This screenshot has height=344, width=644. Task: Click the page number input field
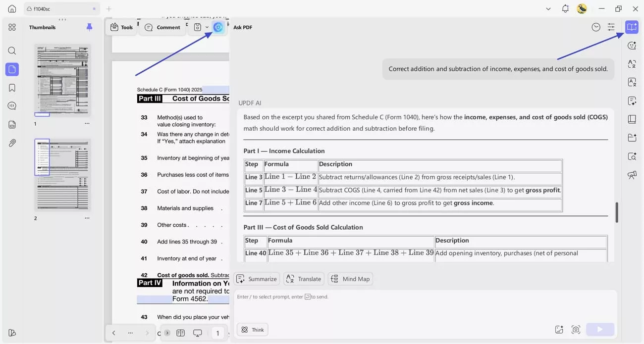pos(217,333)
